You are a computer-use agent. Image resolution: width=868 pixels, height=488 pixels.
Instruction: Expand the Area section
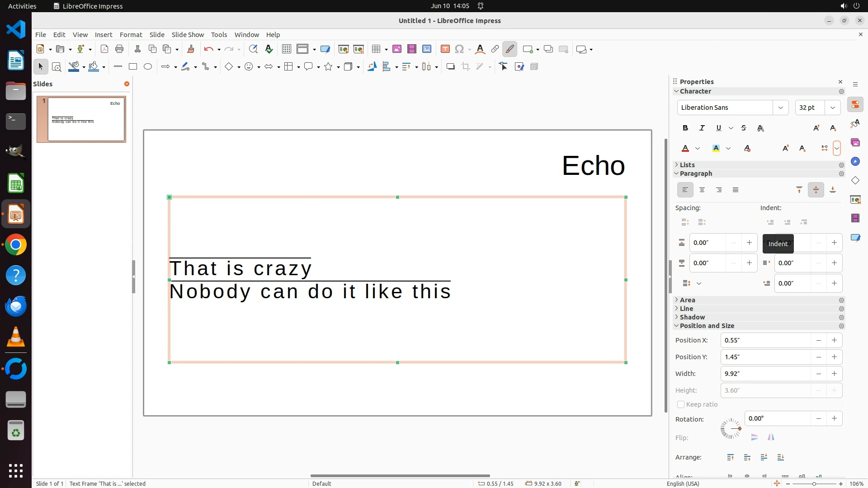click(687, 300)
